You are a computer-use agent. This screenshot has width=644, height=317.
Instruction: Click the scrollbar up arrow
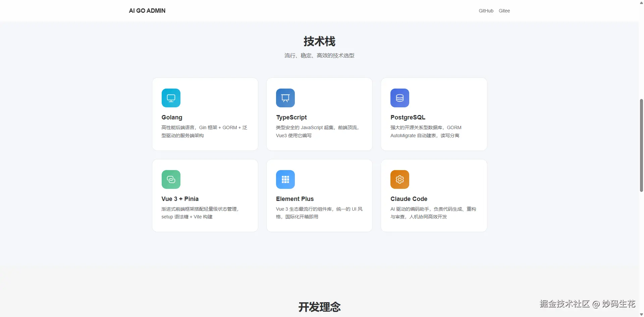tap(641, 2)
